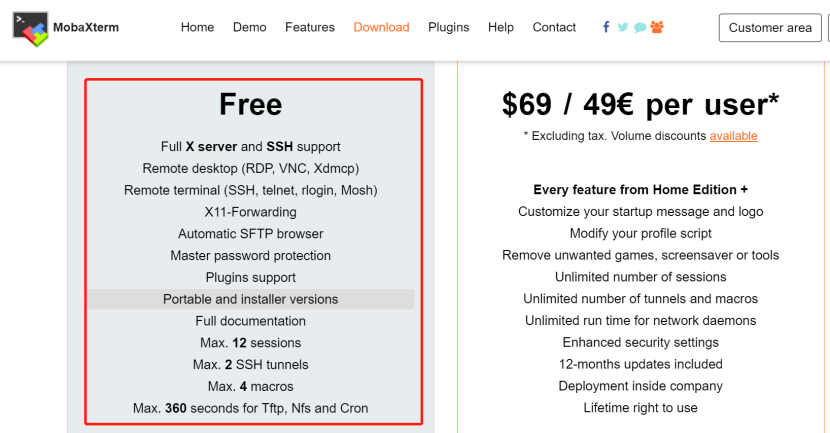Open the Help menu item
Image resolution: width=830 pixels, height=433 pixels.
click(x=501, y=27)
